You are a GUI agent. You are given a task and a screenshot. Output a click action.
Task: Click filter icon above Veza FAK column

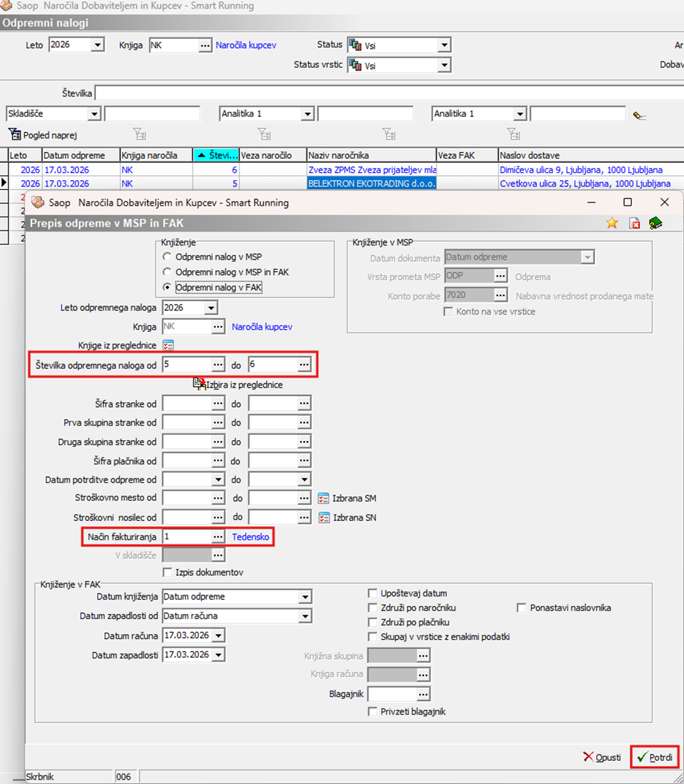(x=513, y=134)
